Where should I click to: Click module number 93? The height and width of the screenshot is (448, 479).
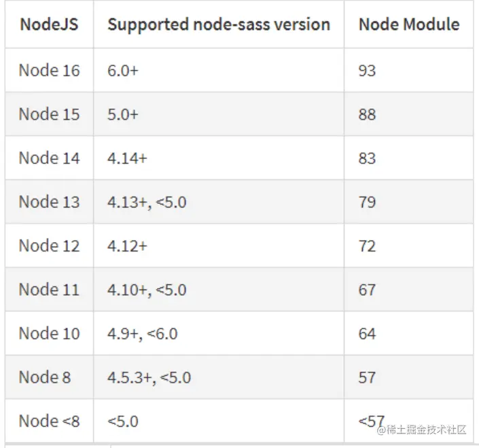tap(367, 71)
